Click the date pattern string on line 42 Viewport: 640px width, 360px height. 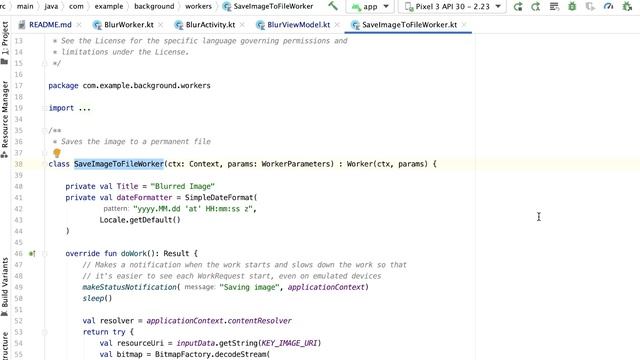(193, 209)
